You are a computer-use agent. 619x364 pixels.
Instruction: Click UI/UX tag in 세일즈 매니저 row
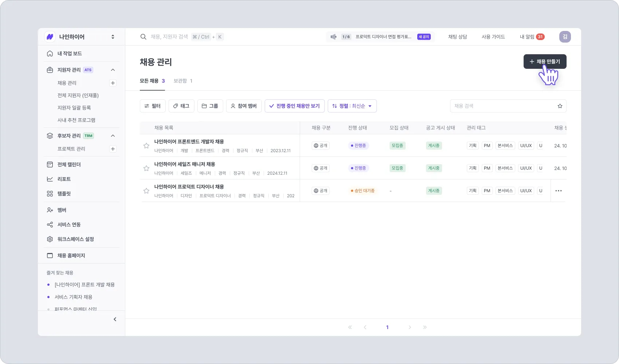point(526,168)
